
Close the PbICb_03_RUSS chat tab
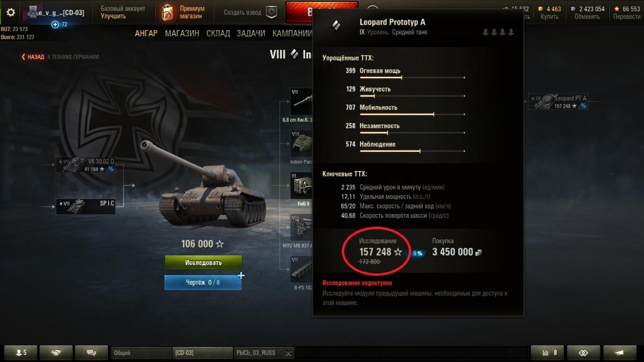coord(288,353)
